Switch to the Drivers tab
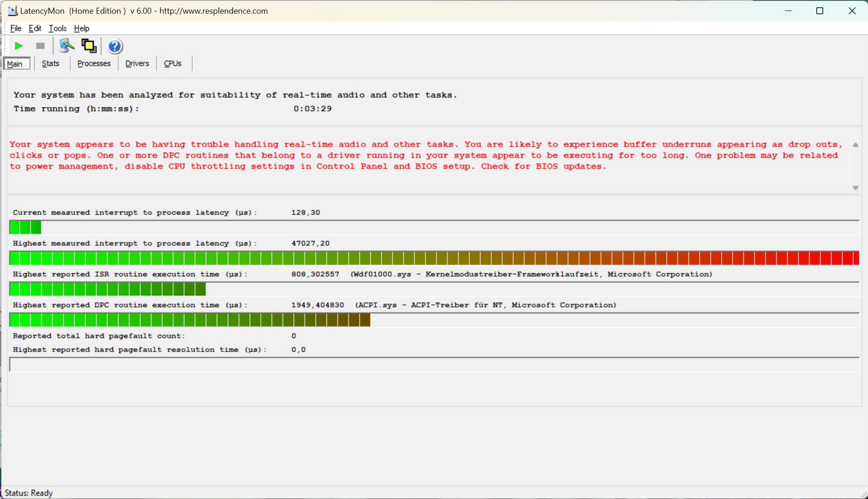868x499 pixels. click(137, 64)
